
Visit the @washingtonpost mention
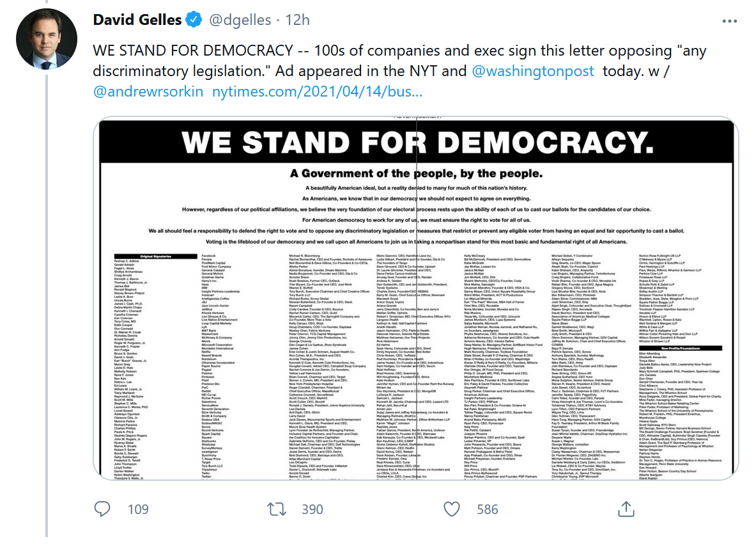(533, 71)
